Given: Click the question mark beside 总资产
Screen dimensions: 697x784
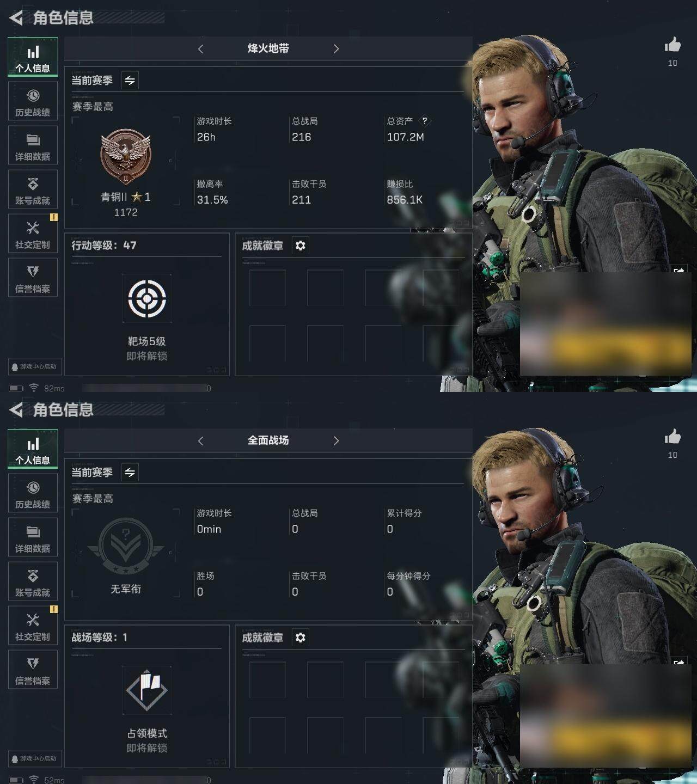Looking at the screenshot, I should (425, 121).
